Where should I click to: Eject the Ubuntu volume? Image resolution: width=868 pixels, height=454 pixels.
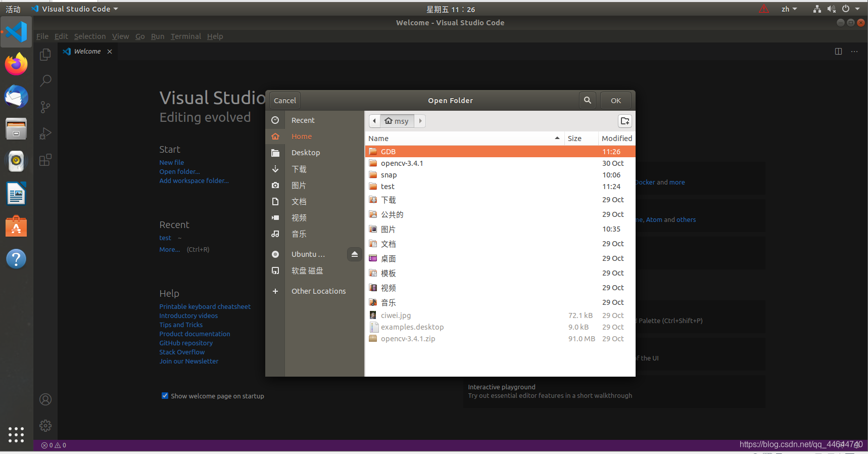[355, 254]
